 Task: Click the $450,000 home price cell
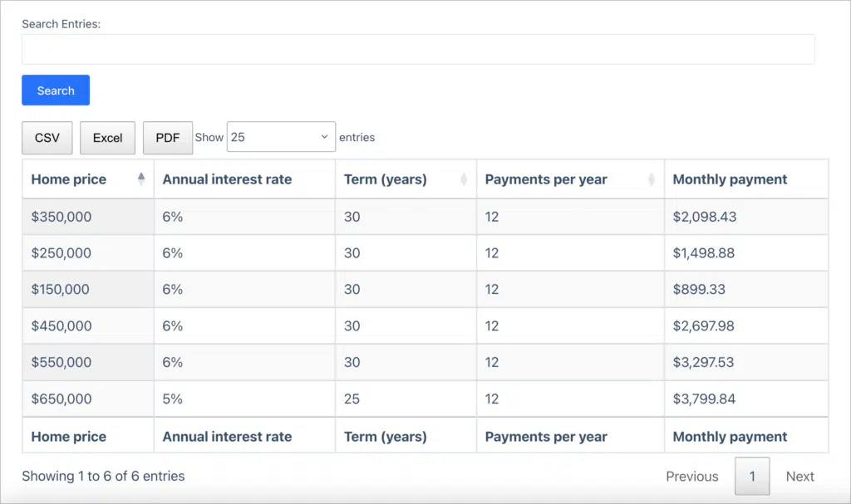(x=88, y=325)
